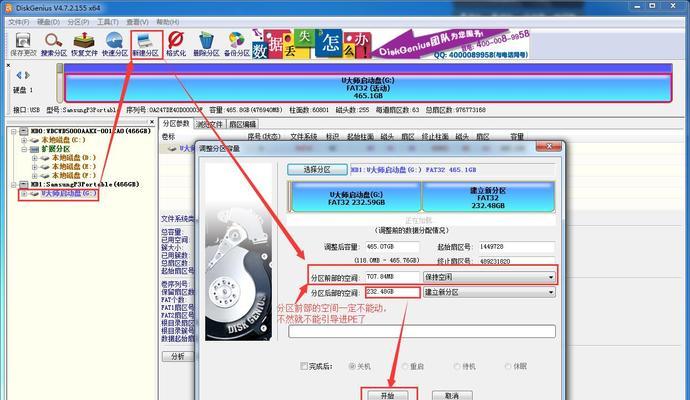
Task: Click the disk map vertical scrollbar thumb
Action: point(59,68)
